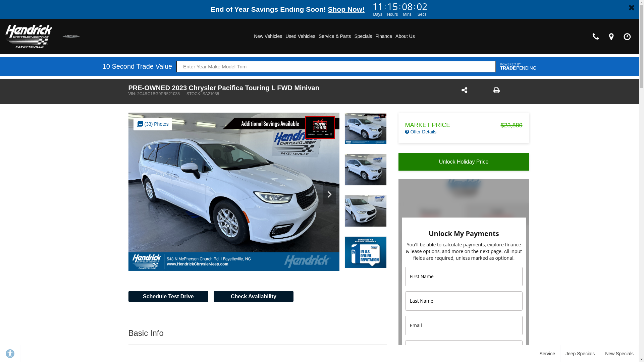Click the $23,880 market price
644x362 pixels.
(x=511, y=125)
